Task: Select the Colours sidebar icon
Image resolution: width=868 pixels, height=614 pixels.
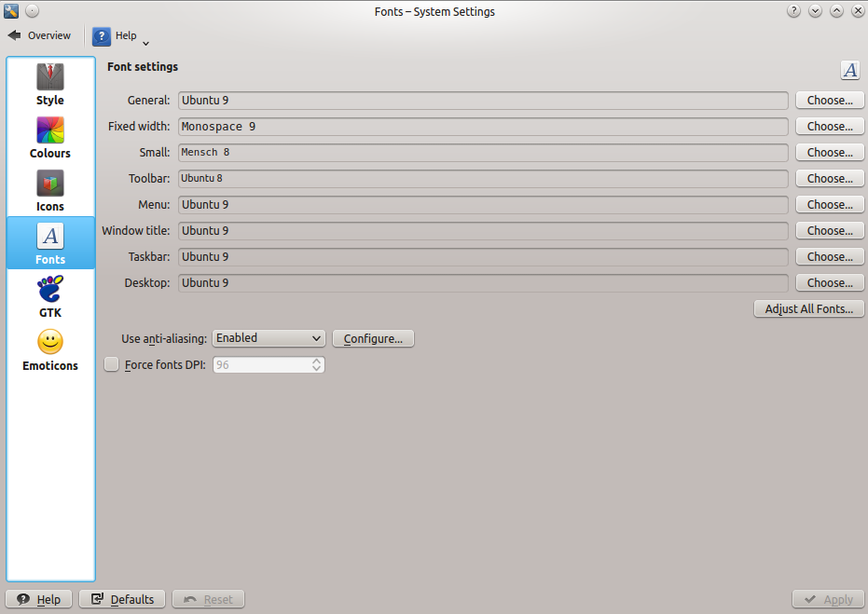Action: (49, 138)
